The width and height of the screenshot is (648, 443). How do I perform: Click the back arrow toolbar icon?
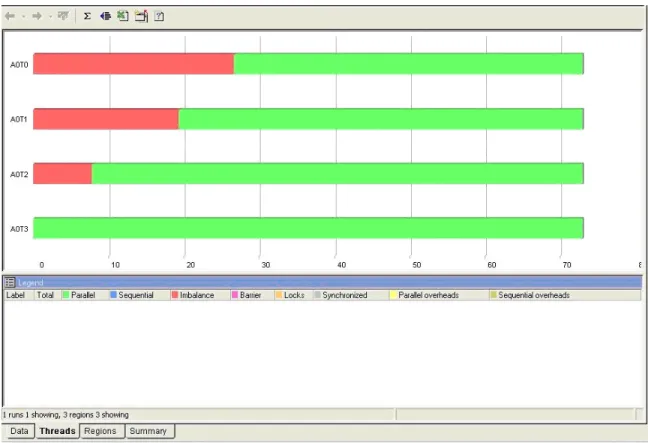tap(10, 16)
